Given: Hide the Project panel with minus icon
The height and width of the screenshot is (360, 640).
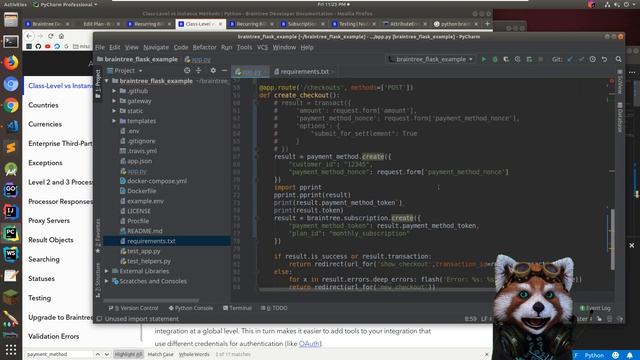Looking at the screenshot, I should point(224,71).
